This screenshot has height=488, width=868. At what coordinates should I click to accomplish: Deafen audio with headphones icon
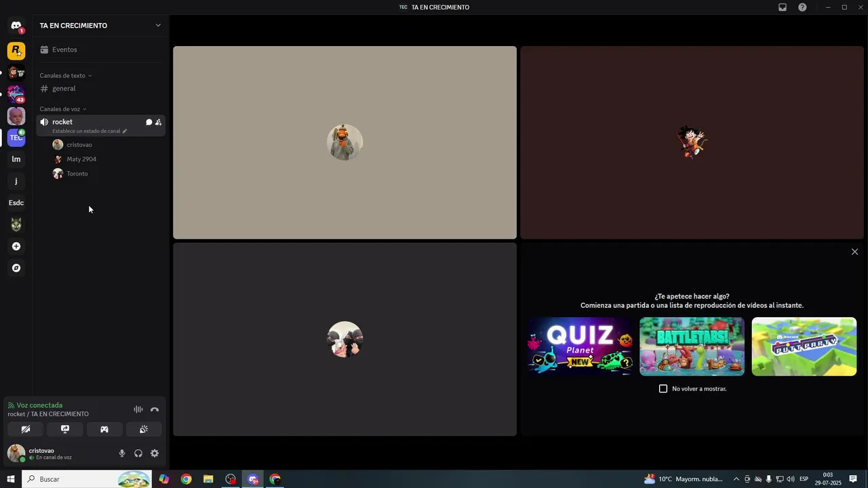coord(138,453)
